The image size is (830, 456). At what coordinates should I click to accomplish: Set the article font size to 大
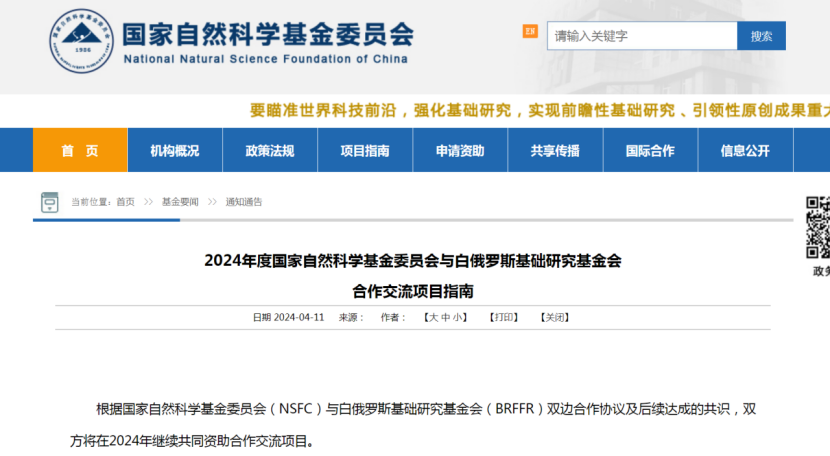pyautogui.click(x=433, y=317)
